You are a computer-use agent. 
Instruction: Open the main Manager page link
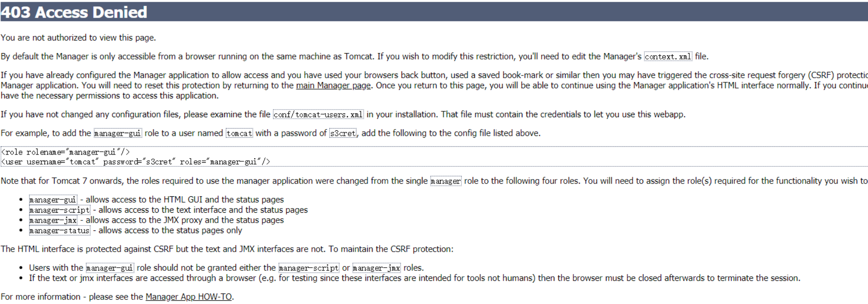click(x=333, y=85)
